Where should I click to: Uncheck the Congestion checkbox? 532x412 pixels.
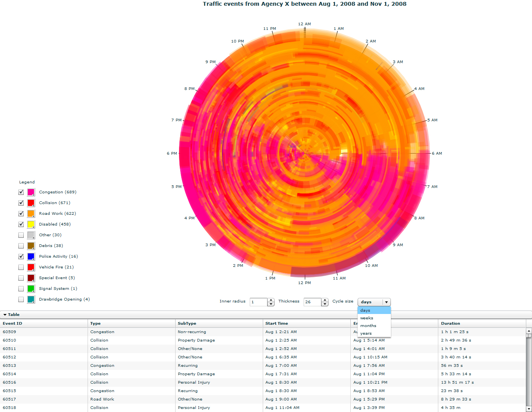click(21, 192)
